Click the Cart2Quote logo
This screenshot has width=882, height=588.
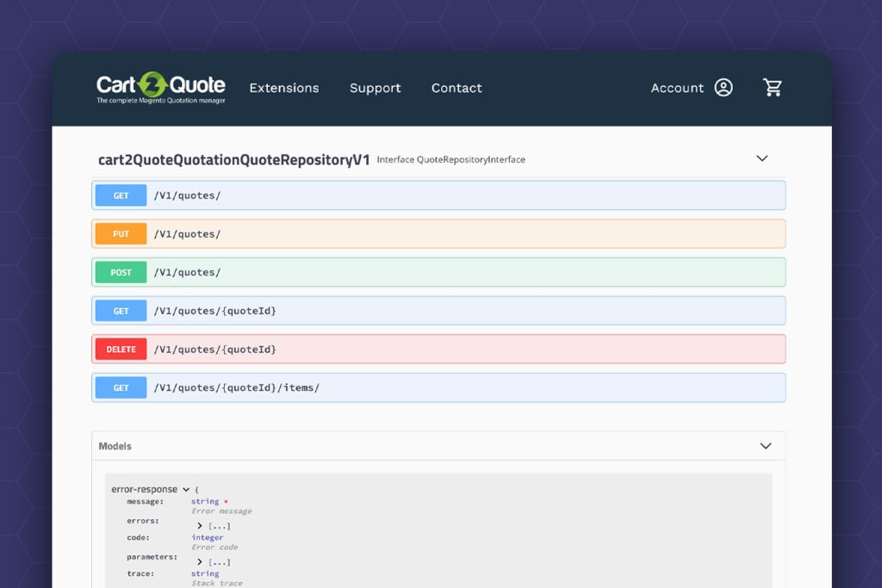click(x=160, y=88)
